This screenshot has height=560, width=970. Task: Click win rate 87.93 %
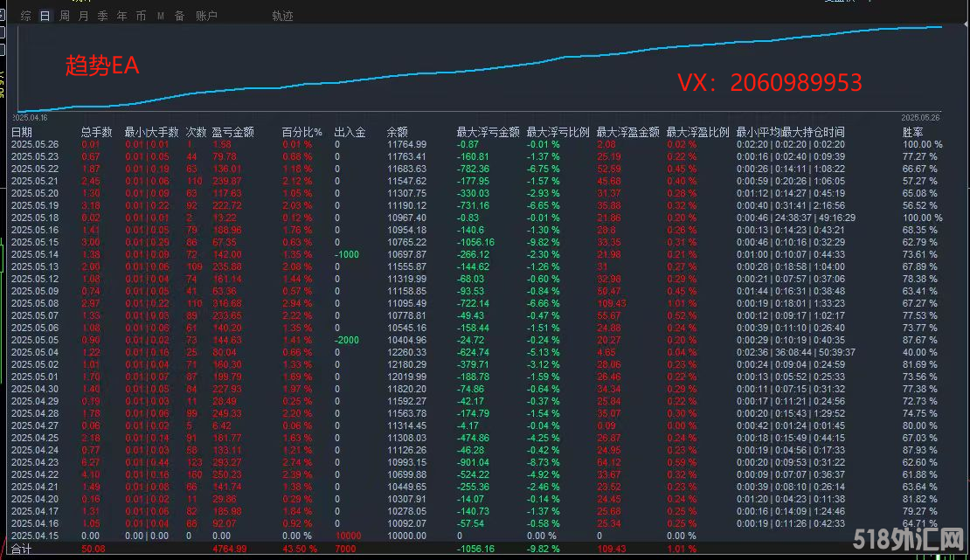coord(920,450)
